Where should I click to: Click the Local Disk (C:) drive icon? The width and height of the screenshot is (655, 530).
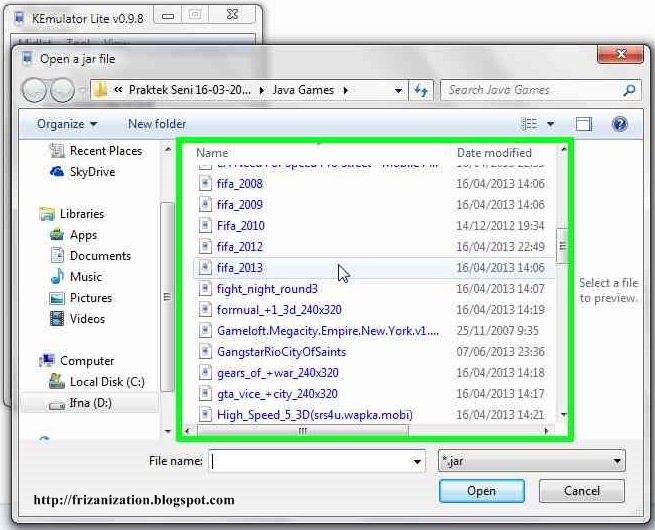pyautogui.click(x=57, y=381)
